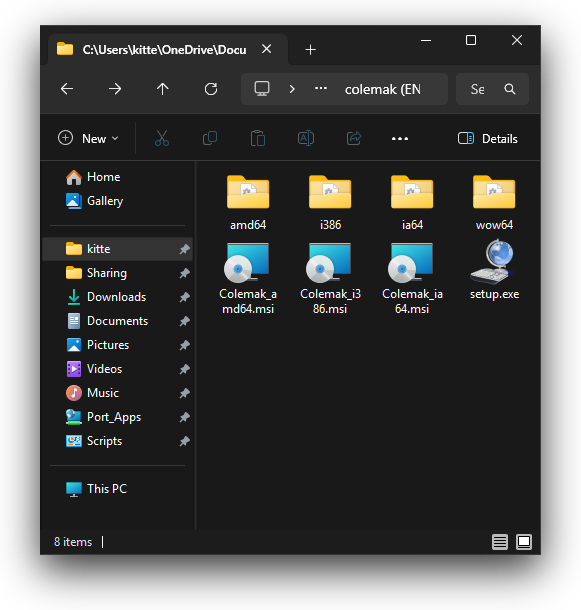
Task: Click the Copy icon in toolbar
Action: 210,138
